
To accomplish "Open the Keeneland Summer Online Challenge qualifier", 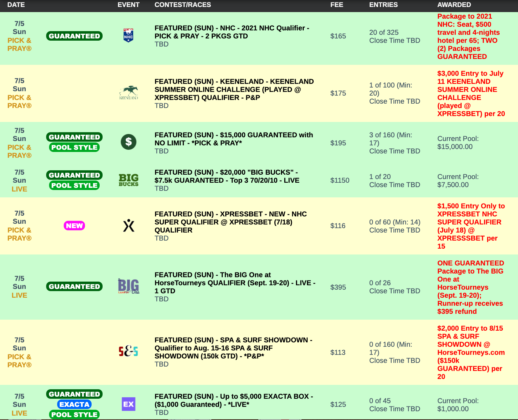I will (234, 89).
